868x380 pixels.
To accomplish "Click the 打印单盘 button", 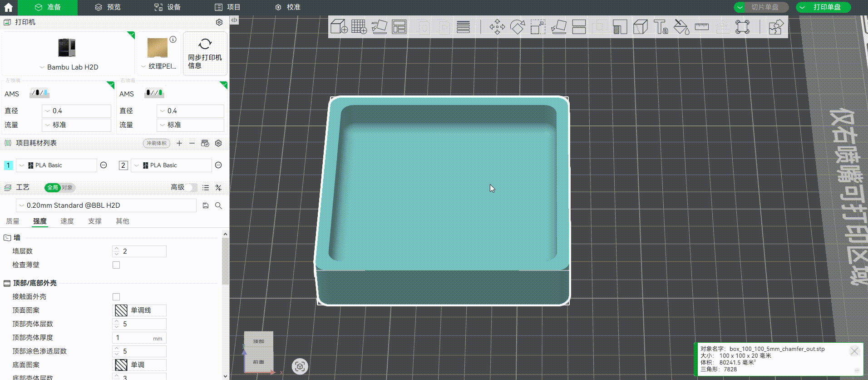I will pos(827,7).
